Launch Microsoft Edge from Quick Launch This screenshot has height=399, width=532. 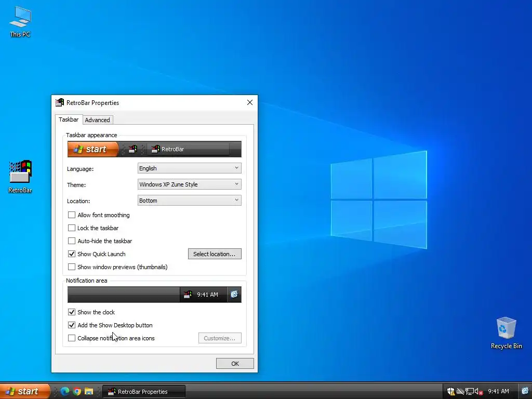64,391
